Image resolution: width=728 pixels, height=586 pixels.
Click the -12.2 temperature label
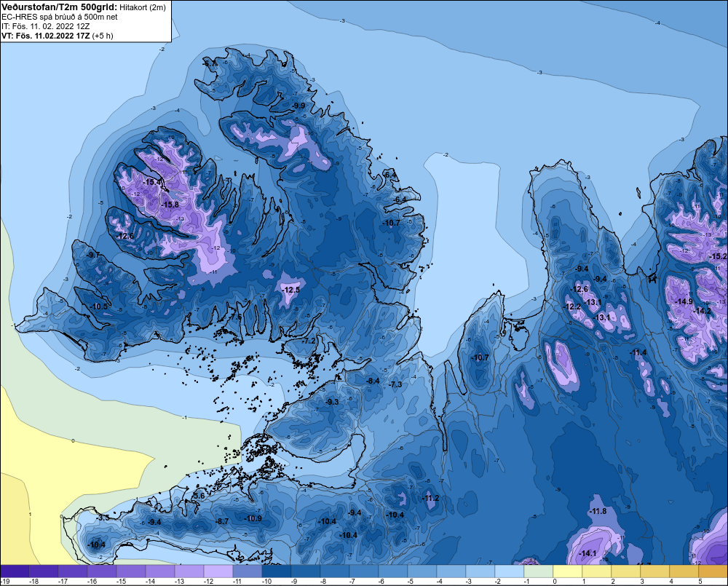[572, 306]
